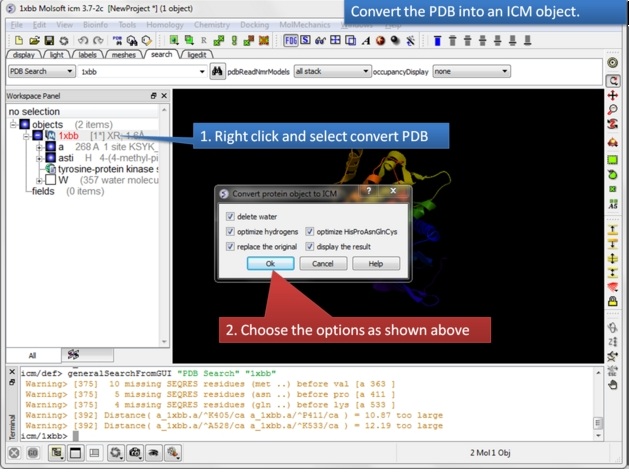Click the undo arrow in the toolbar
Image resolution: width=629 pixels, height=474 pixels.
coord(82,40)
